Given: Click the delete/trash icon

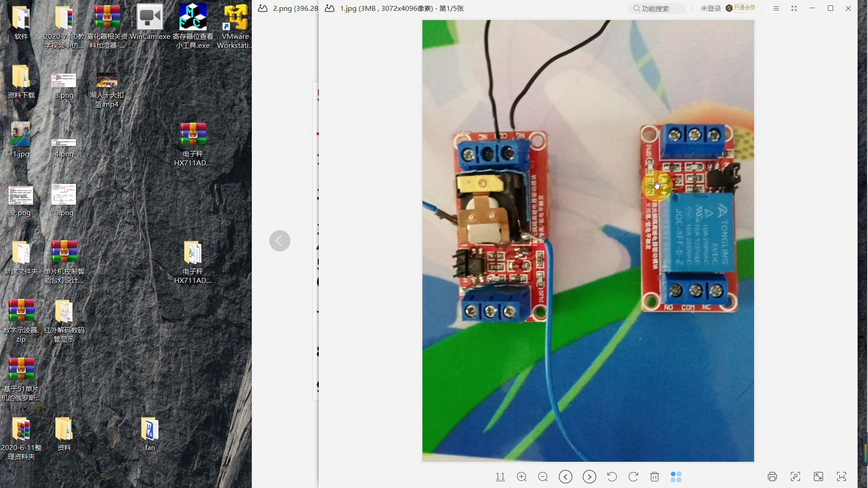Looking at the screenshot, I should (655, 477).
